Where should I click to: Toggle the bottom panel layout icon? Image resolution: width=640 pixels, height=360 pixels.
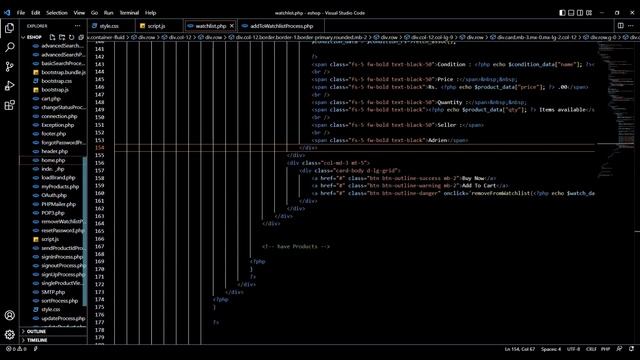[571, 13]
